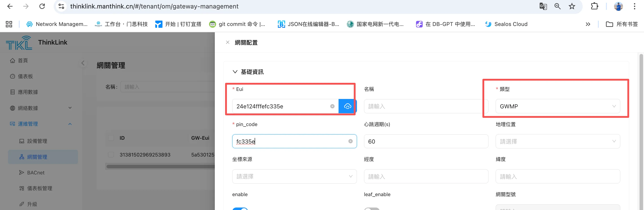The width and height of the screenshot is (644, 210).
Task: Open the 坐標來源 dropdown
Action: (294, 176)
